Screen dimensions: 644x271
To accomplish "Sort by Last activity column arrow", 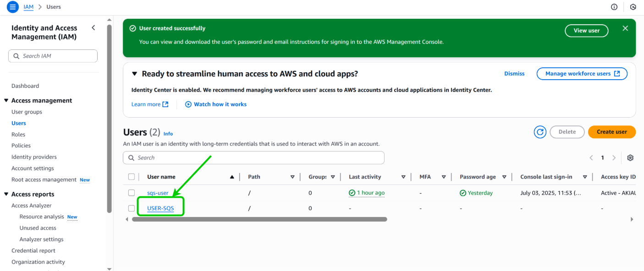I will pos(403,177).
